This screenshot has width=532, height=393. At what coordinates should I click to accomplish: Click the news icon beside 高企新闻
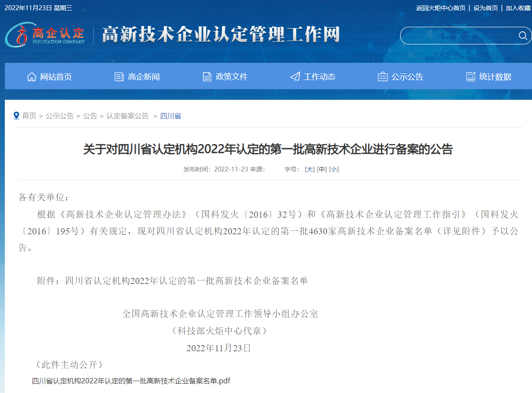coord(119,77)
